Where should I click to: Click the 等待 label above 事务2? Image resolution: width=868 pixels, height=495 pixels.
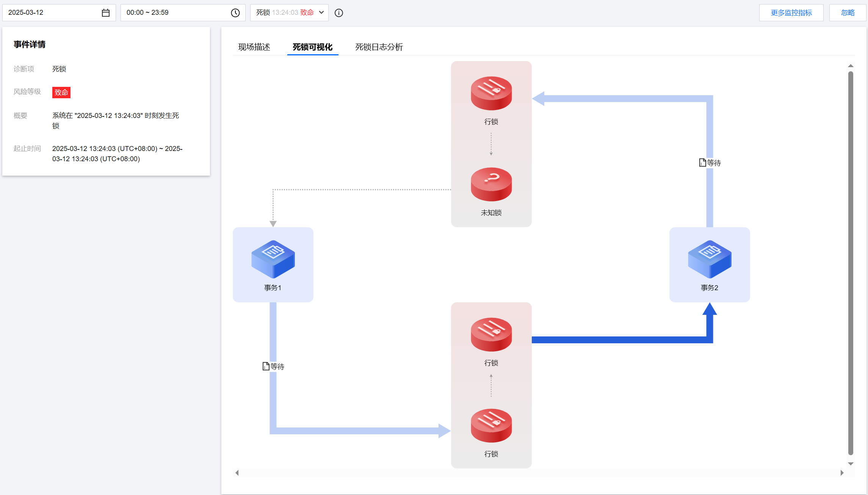[x=714, y=163]
